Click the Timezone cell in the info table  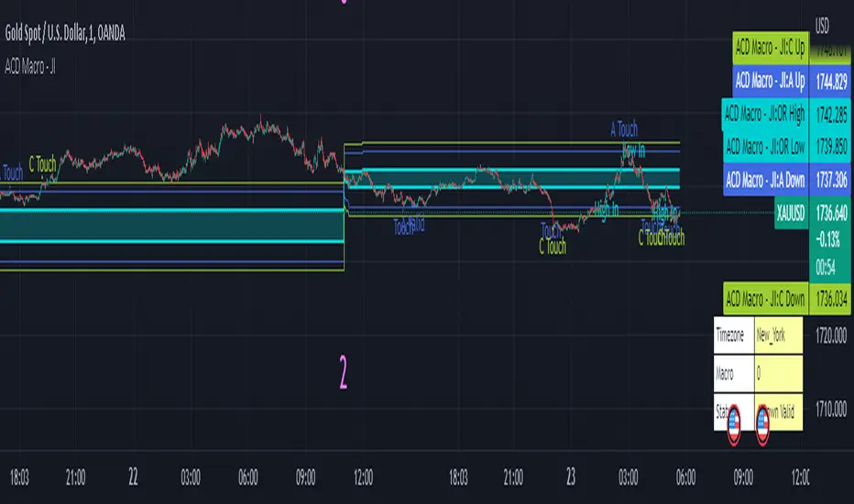[734, 335]
